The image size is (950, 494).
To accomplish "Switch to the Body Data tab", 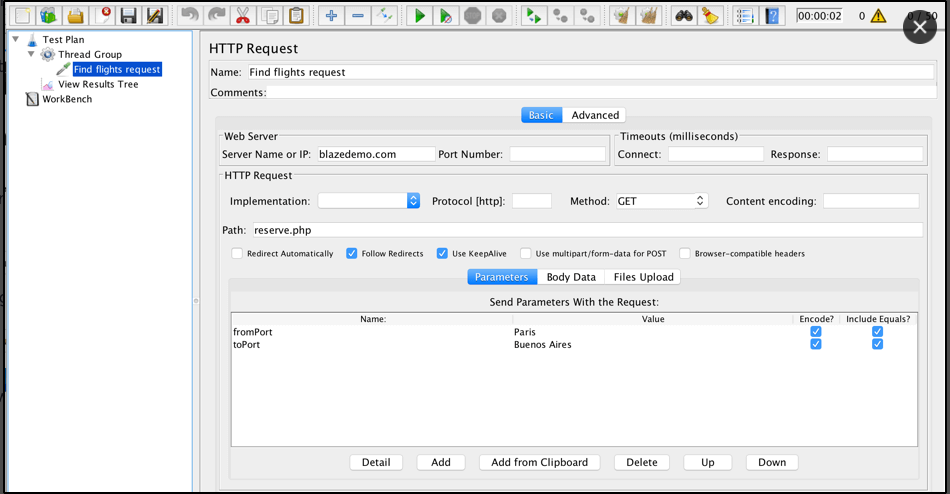I will click(x=571, y=277).
